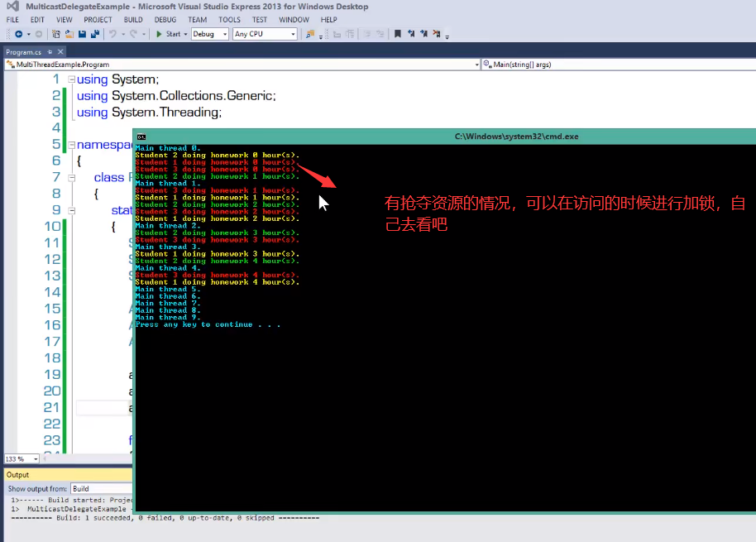Click the Visual Studio logo icon
Image resolution: width=756 pixels, height=542 pixels.
[x=12, y=7]
